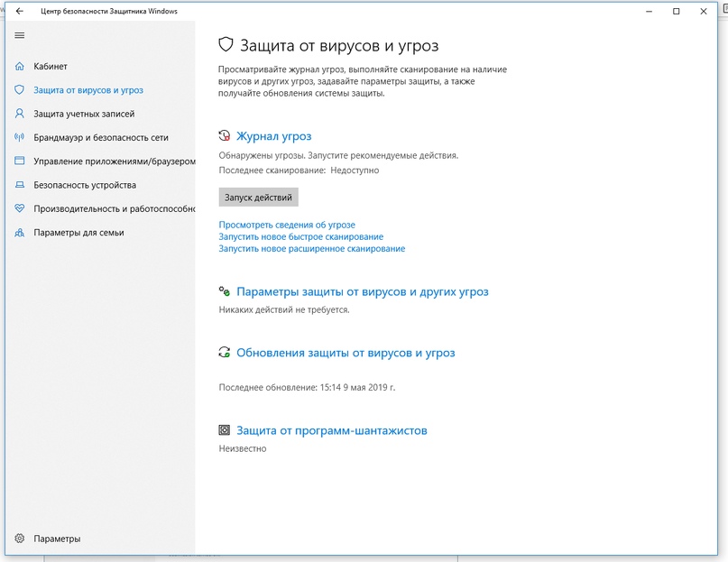The height and width of the screenshot is (562, 728).
Task: Click the account protection person icon
Action: [x=20, y=114]
